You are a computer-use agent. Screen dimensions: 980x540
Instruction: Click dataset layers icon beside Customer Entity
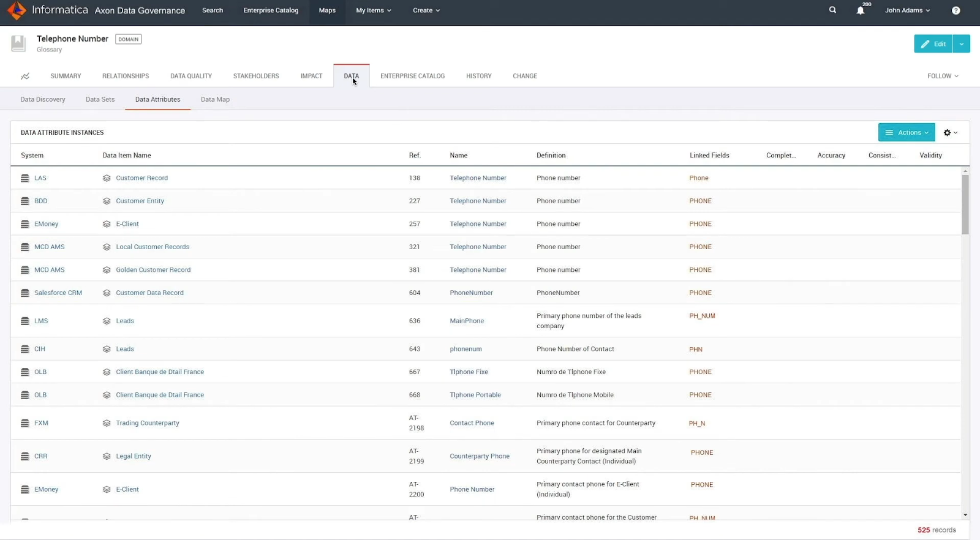[x=107, y=201]
